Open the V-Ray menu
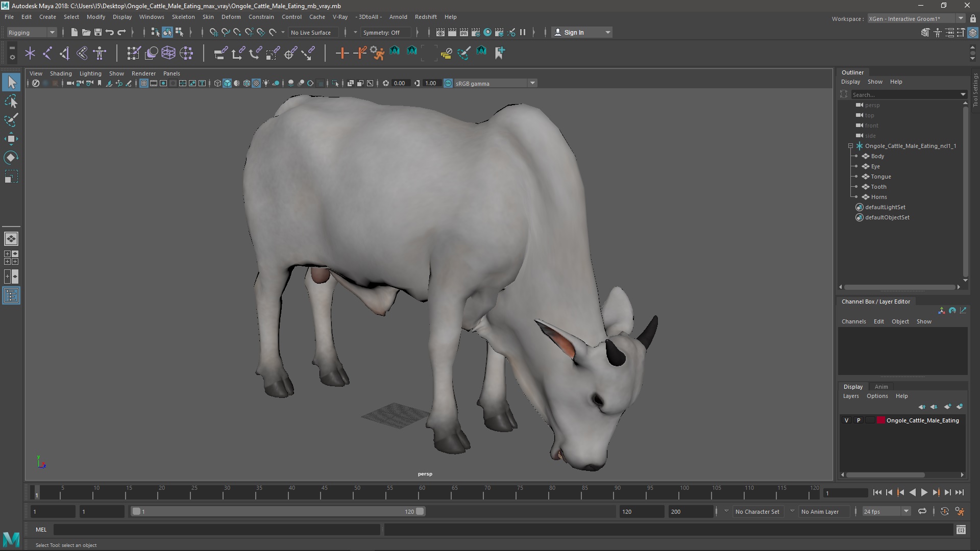The height and width of the screenshot is (551, 980). coord(340,17)
